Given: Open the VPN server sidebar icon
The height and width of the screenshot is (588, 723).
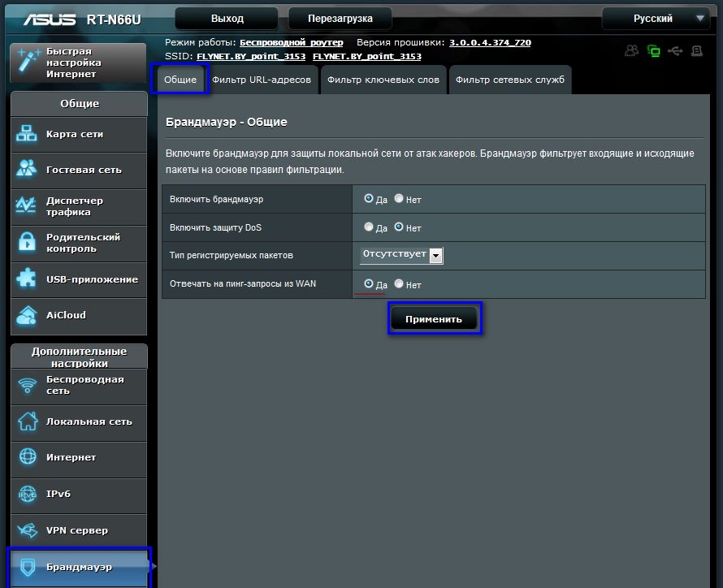Looking at the screenshot, I should pos(27,530).
